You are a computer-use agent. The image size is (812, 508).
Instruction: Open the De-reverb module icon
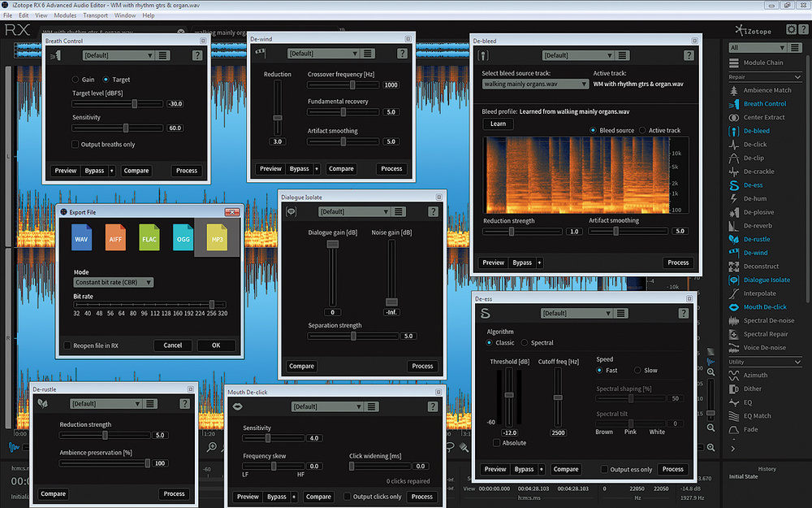734,225
